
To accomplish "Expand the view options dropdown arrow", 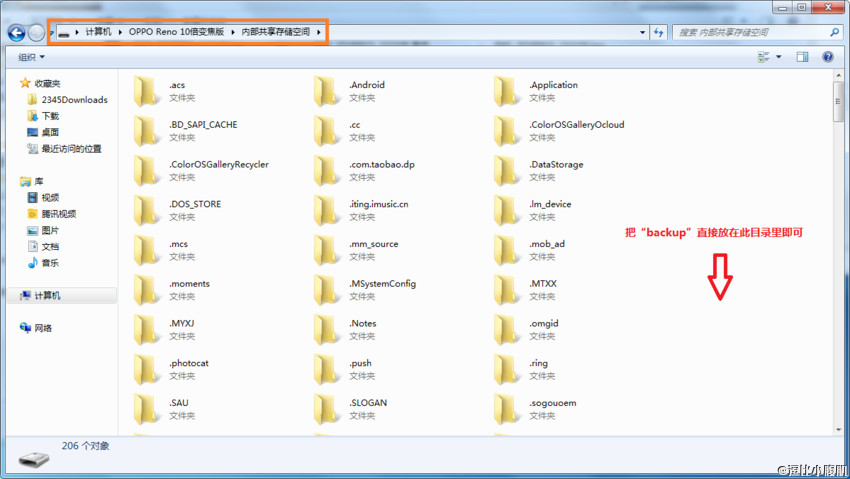I will [x=779, y=57].
